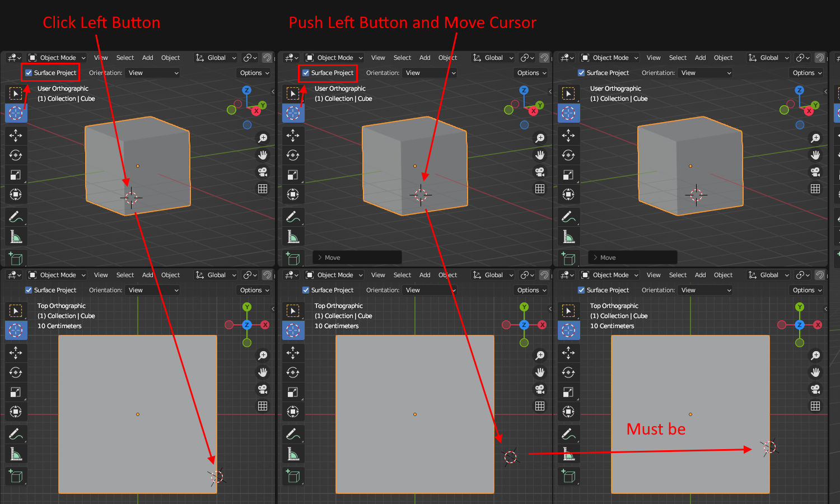
Task: Expand the Move operator panel in top-middle viewport
Action: point(357,258)
